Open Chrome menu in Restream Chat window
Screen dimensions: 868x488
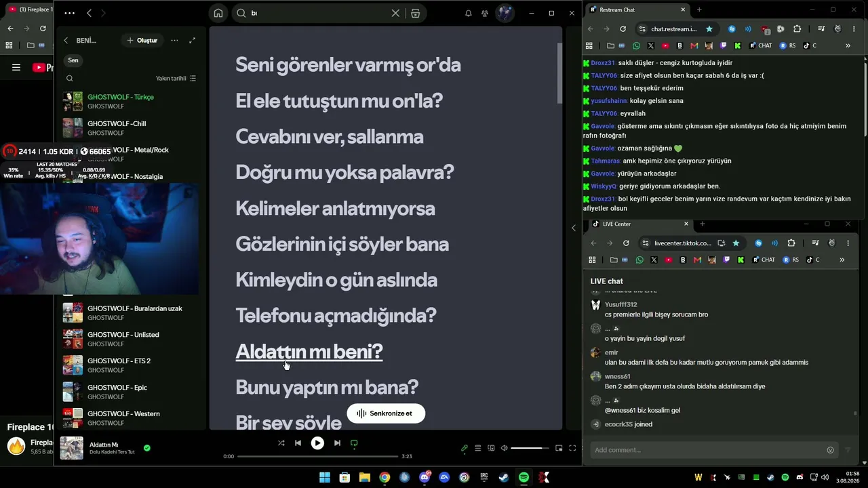[x=853, y=29]
